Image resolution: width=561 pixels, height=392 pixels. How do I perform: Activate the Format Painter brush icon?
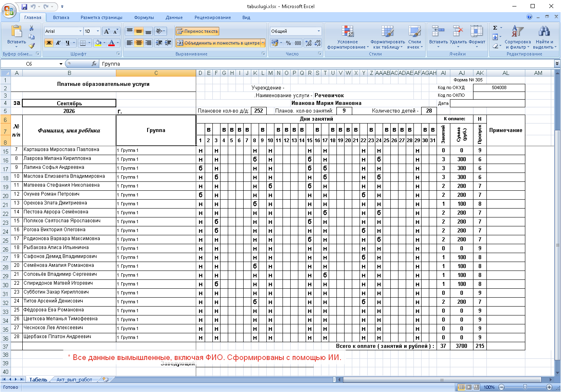(x=32, y=46)
